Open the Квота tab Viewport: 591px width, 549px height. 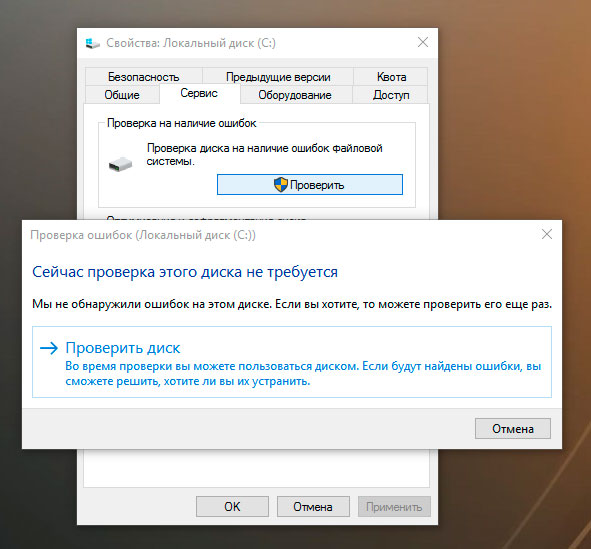(391, 77)
